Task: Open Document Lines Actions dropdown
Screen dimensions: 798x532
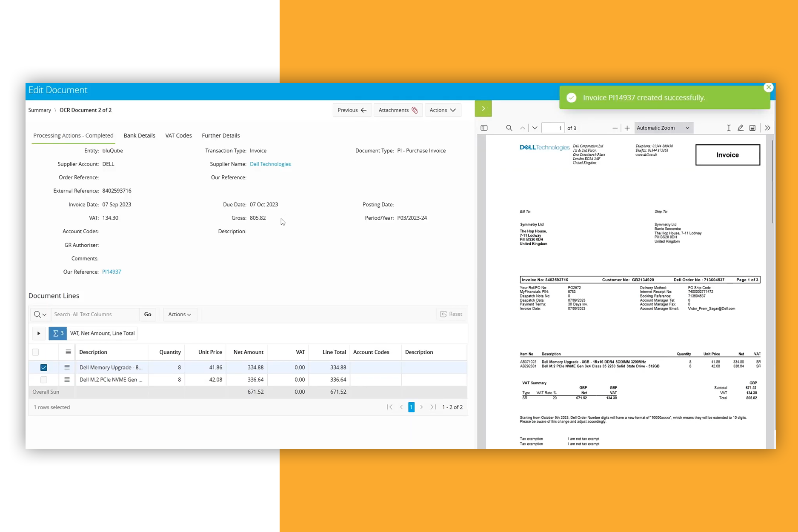Action: pos(180,315)
